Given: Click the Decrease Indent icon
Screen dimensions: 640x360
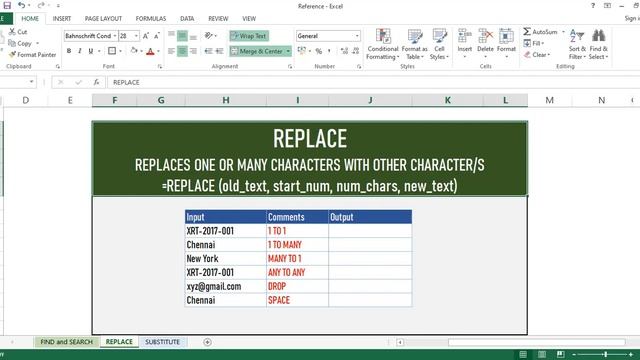Looking at the screenshot, I should point(208,51).
